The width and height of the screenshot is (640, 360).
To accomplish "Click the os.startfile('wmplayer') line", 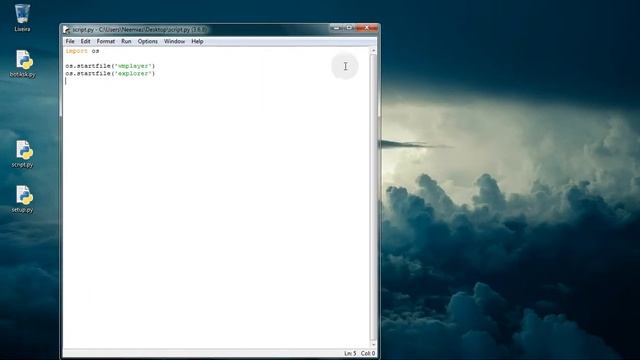I will tap(110, 66).
